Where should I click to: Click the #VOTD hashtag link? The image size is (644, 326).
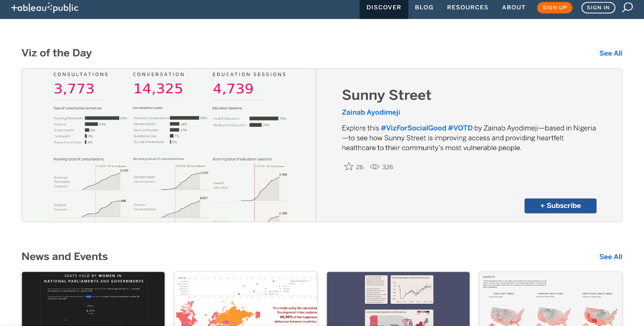[x=460, y=128]
